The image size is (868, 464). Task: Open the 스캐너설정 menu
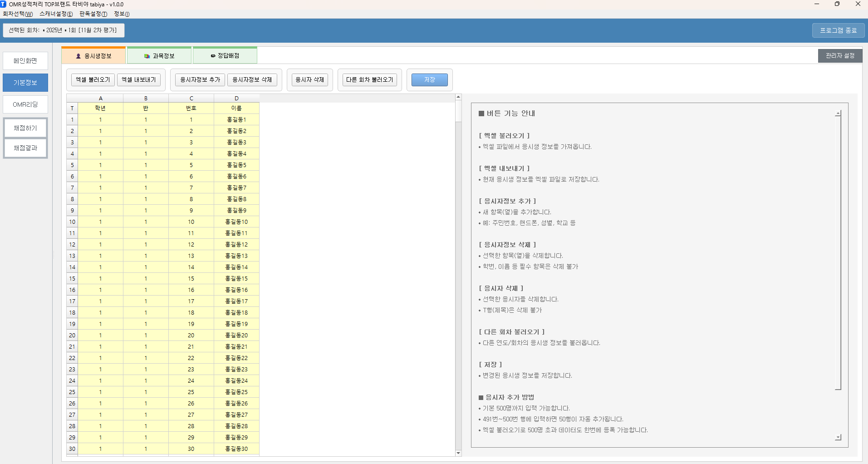coord(56,14)
